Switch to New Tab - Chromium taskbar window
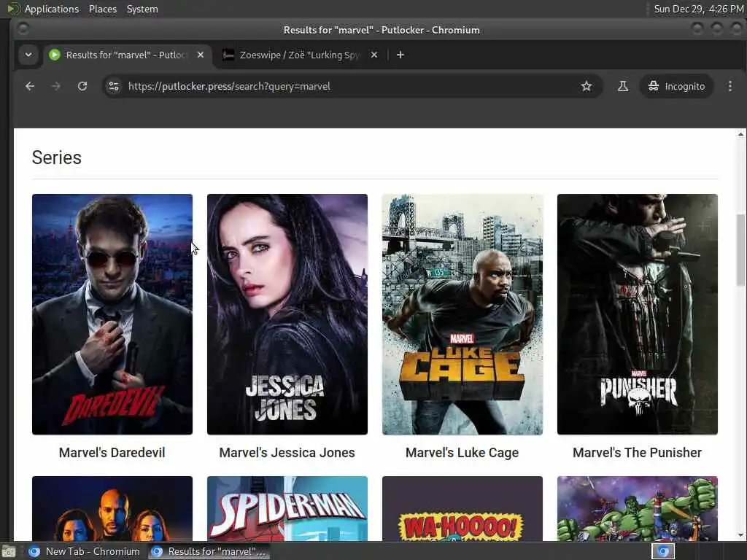 point(84,551)
